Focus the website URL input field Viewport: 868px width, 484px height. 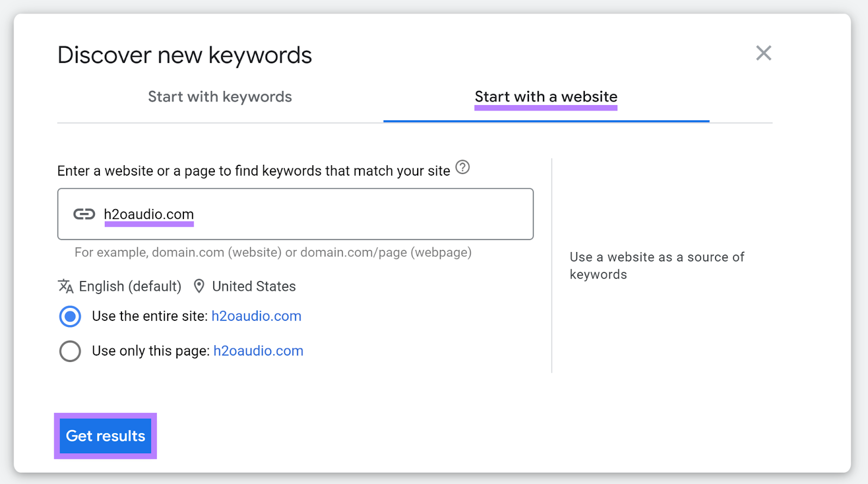click(295, 214)
